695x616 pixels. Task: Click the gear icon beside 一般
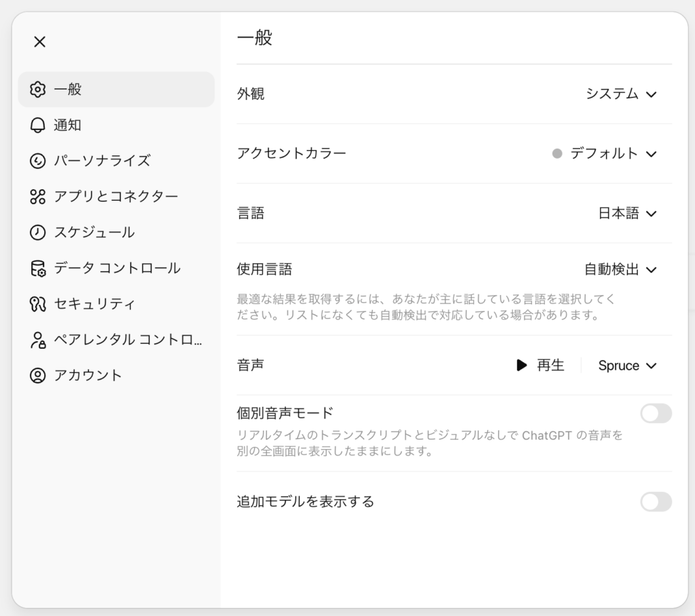click(37, 90)
